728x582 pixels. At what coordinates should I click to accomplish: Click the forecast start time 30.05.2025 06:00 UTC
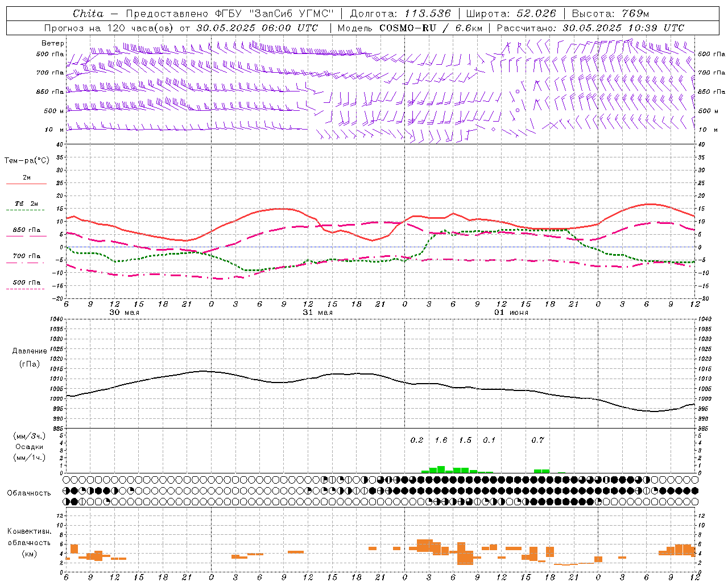(x=257, y=28)
